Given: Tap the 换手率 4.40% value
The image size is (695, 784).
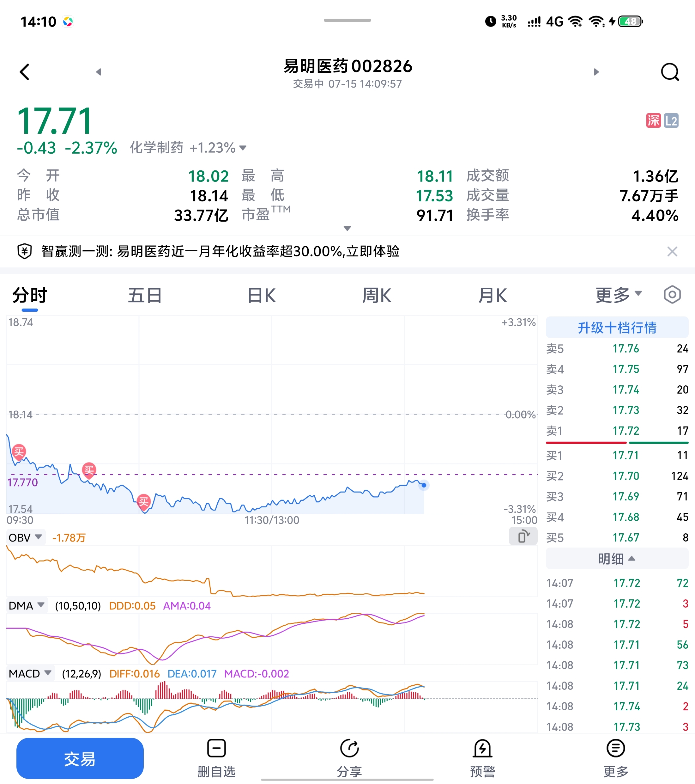Looking at the screenshot, I should click(655, 216).
